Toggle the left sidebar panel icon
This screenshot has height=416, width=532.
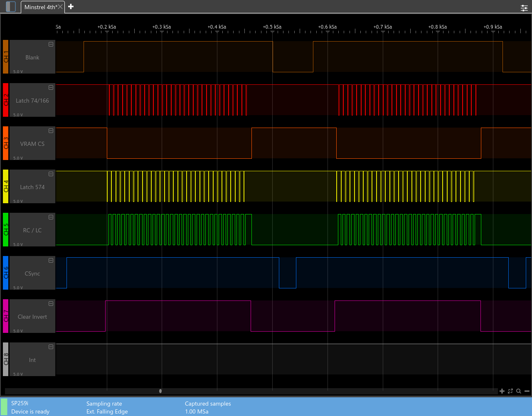11,7
